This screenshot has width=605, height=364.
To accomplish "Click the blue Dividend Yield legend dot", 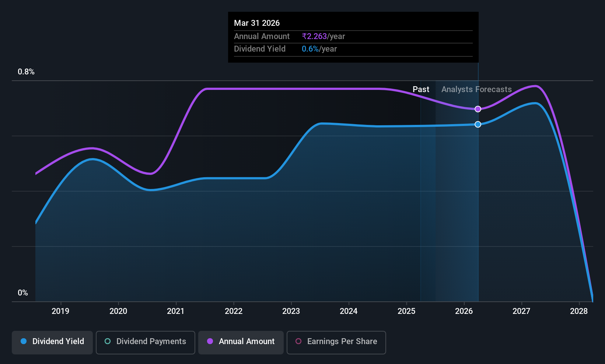I will [24, 341].
